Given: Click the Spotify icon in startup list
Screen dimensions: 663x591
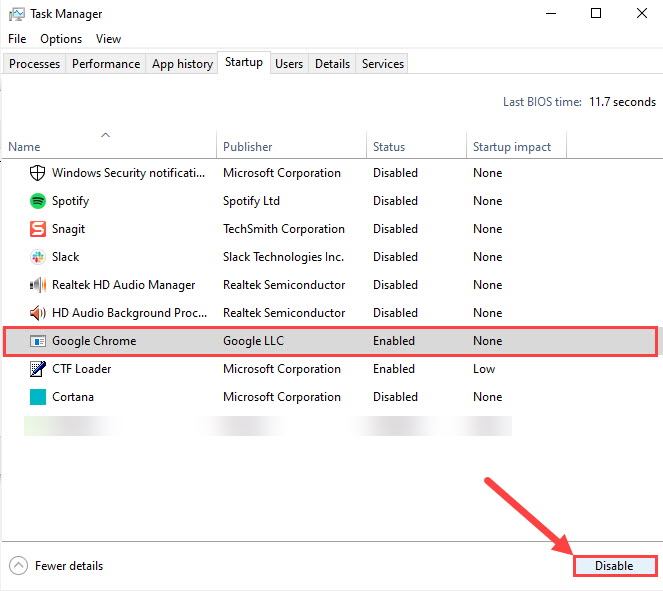Looking at the screenshot, I should coord(38,201).
